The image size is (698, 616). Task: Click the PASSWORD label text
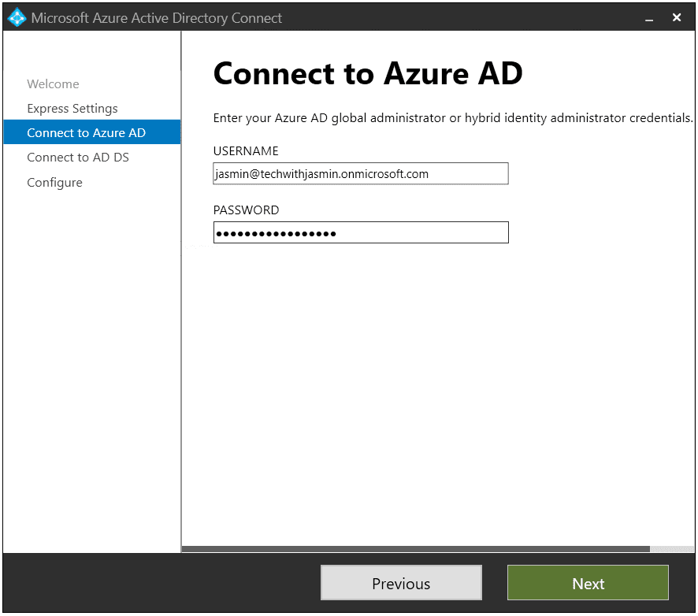(x=246, y=210)
